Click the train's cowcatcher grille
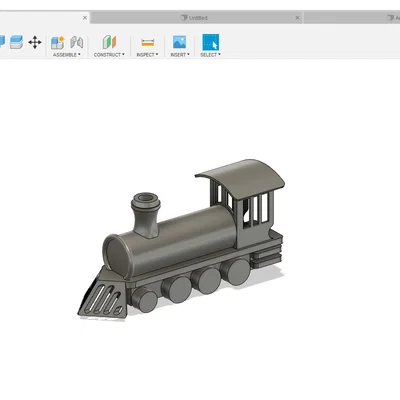Viewport: 400px width, 400px height. click(x=103, y=298)
